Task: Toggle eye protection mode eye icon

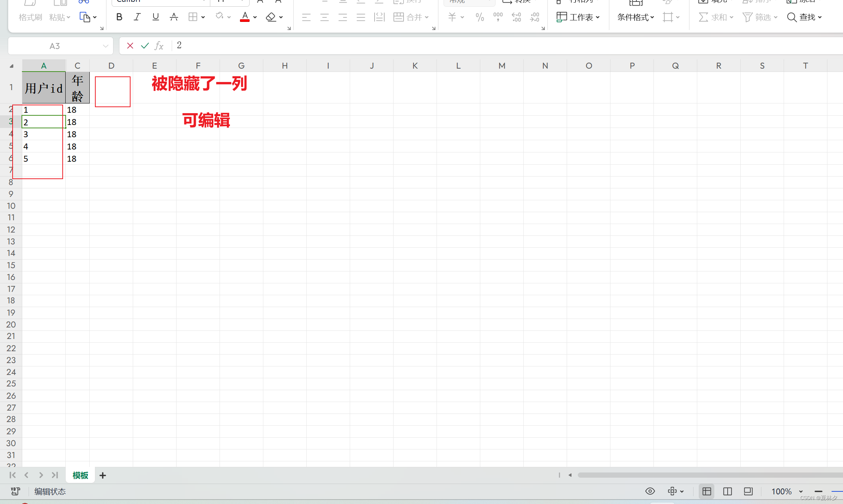Action: 650,491
